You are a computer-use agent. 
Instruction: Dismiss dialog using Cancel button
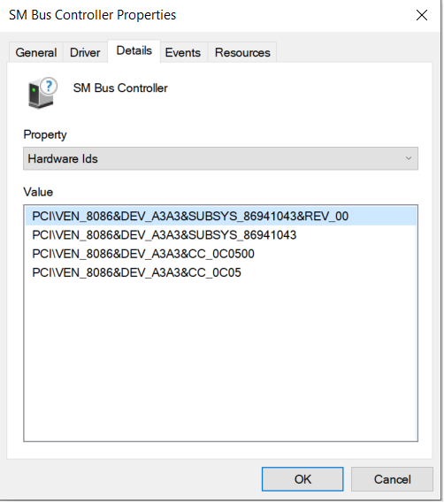point(392,479)
